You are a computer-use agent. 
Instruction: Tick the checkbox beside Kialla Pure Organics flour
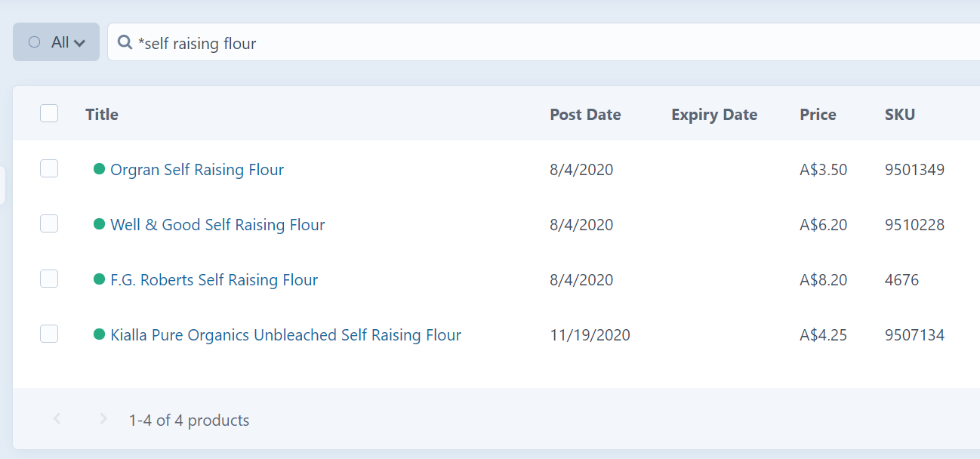tap(48, 334)
